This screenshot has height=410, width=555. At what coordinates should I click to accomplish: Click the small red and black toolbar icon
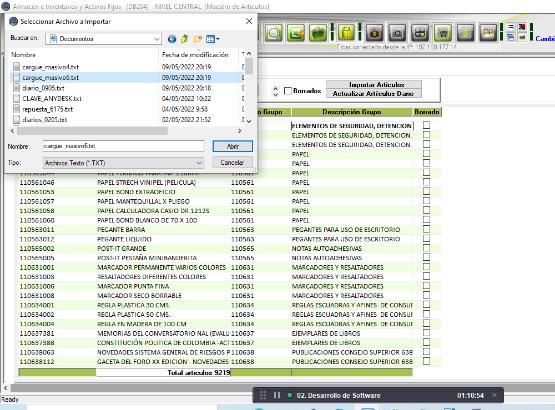click(x=522, y=27)
